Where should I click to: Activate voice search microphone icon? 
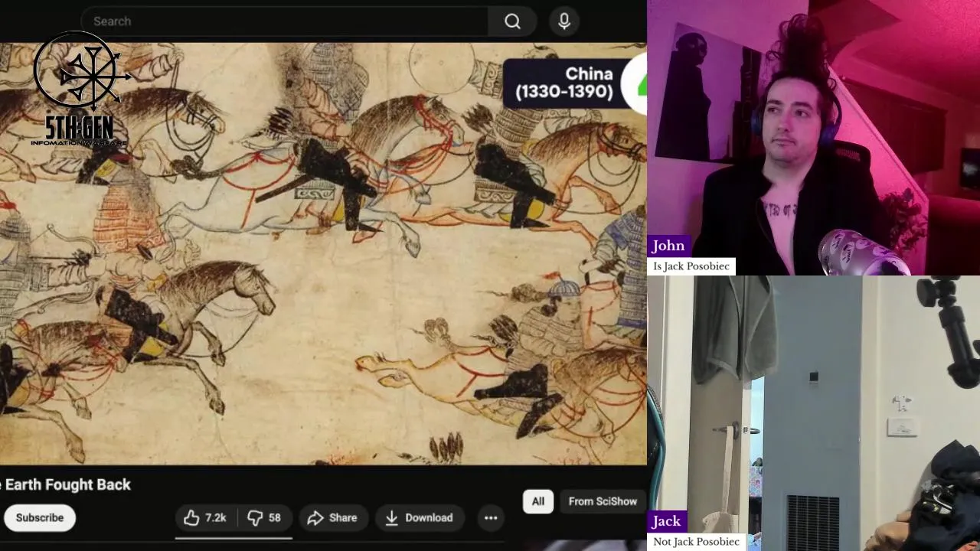[564, 21]
